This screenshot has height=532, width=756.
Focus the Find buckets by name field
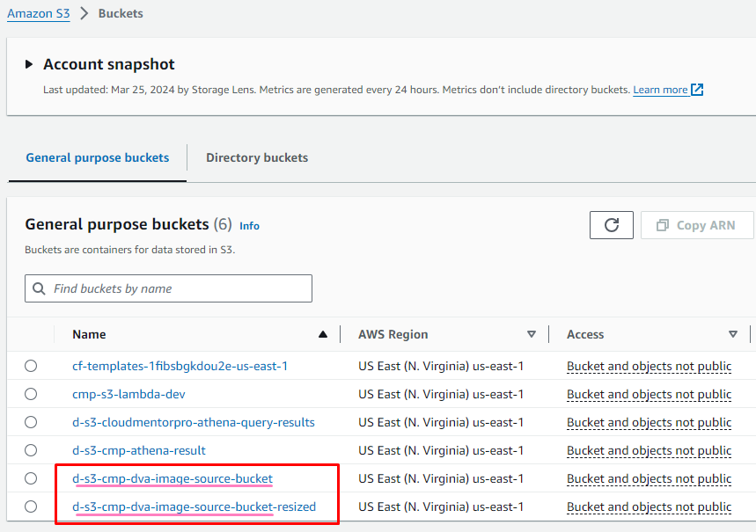coord(176,288)
